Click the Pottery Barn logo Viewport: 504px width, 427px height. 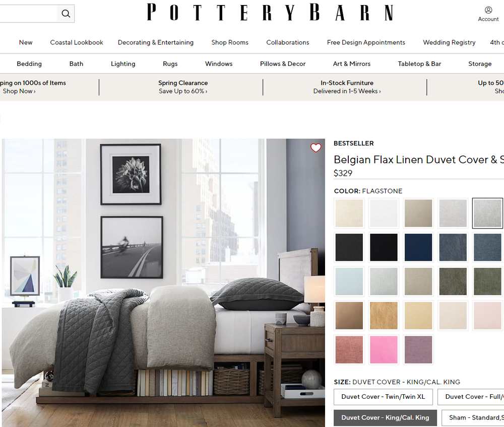click(270, 13)
